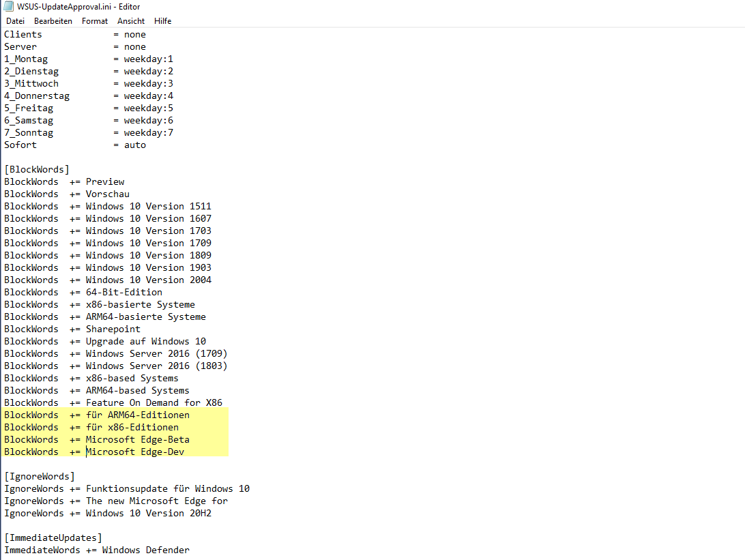The width and height of the screenshot is (745, 560).
Task: Click 'ARM64-basierte Systeme'
Action: (x=146, y=317)
